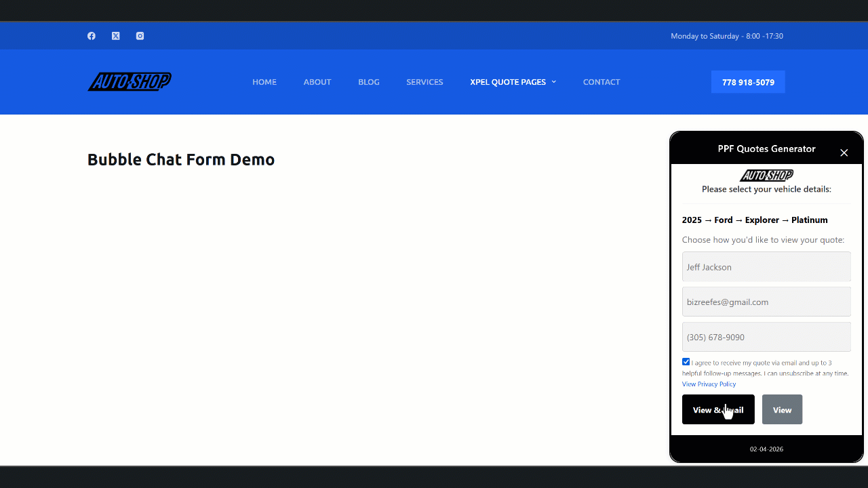The width and height of the screenshot is (868, 488).
Task: Navigate to the Blog menu item
Action: coord(369,82)
